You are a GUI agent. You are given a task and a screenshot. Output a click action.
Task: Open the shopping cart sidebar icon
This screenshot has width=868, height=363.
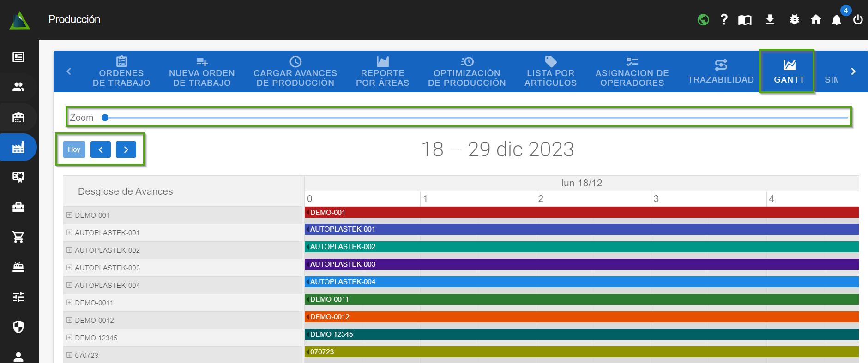click(18, 237)
